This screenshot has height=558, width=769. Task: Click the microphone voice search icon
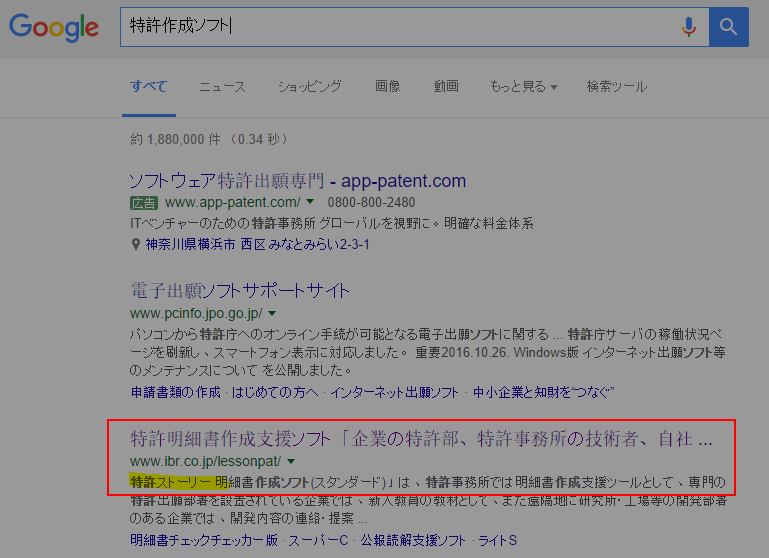[689, 27]
